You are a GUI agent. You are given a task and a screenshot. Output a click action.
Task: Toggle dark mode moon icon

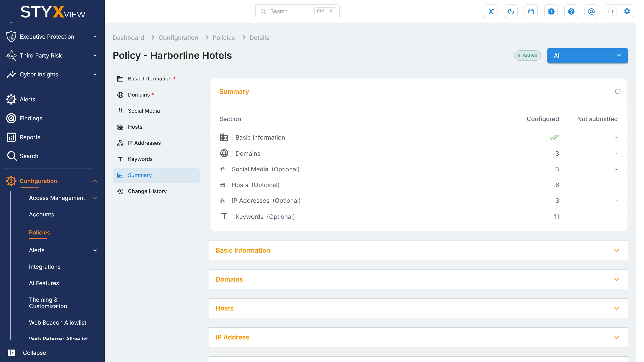click(x=511, y=11)
